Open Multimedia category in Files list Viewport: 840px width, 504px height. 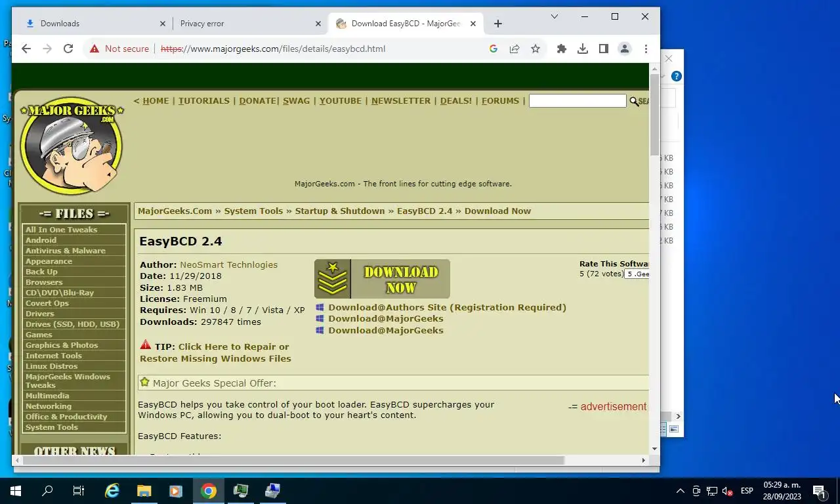coord(47,396)
